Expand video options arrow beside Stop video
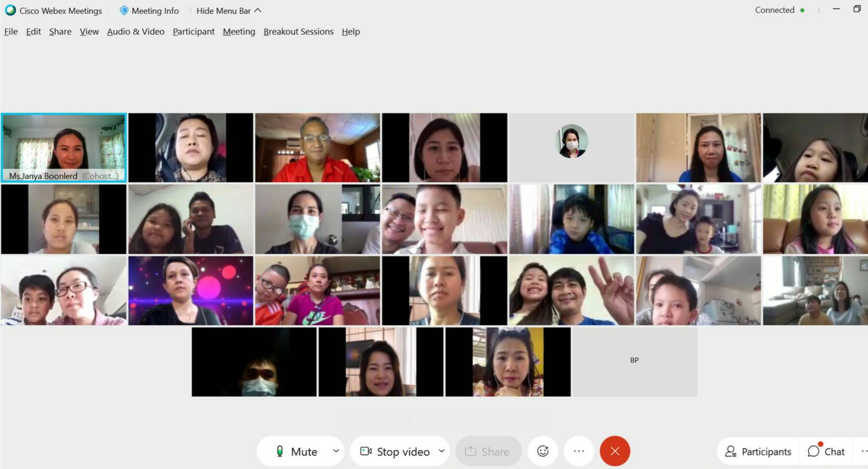Viewport: 868px width, 469px height. (x=442, y=451)
